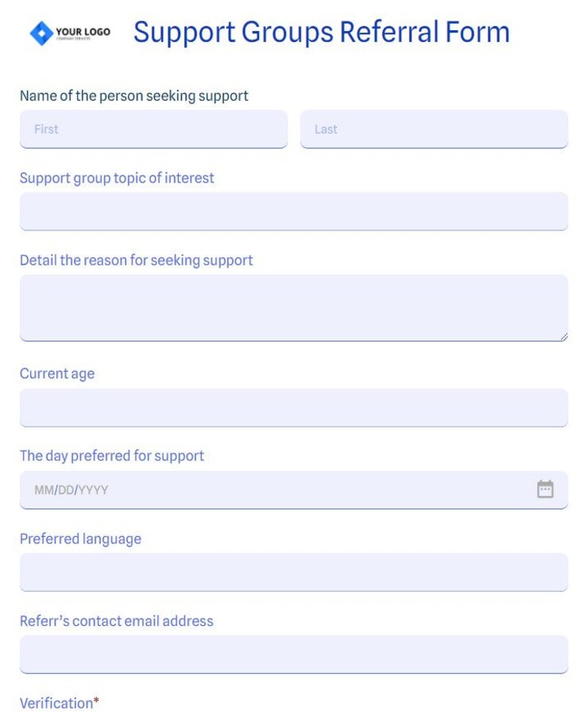Select the Current age input field

tap(294, 407)
